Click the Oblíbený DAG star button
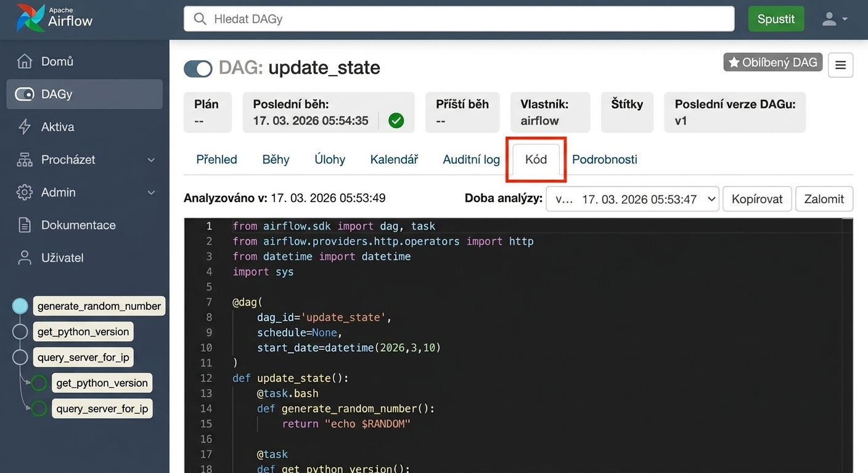The width and height of the screenshot is (868, 473). (x=772, y=62)
